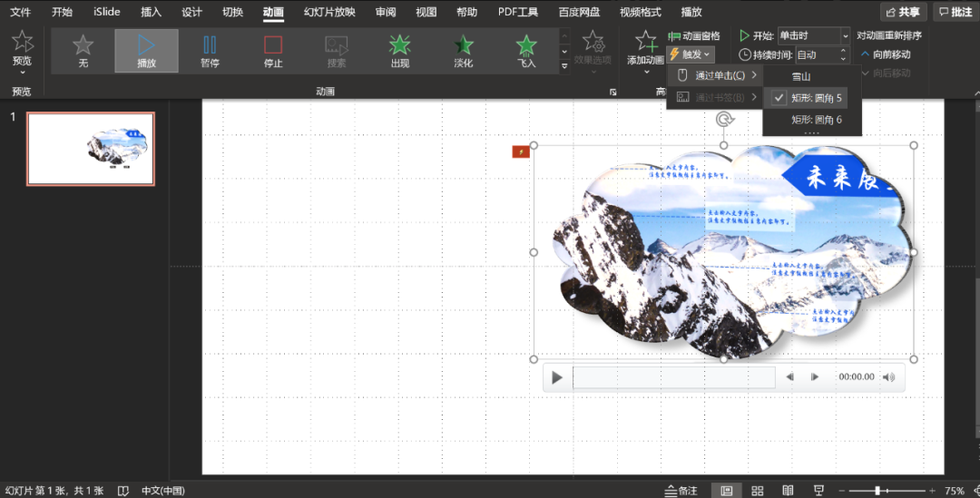Apply the 暂停 (Pause) media animation
The height and width of the screenshot is (498, 980).
coord(210,51)
